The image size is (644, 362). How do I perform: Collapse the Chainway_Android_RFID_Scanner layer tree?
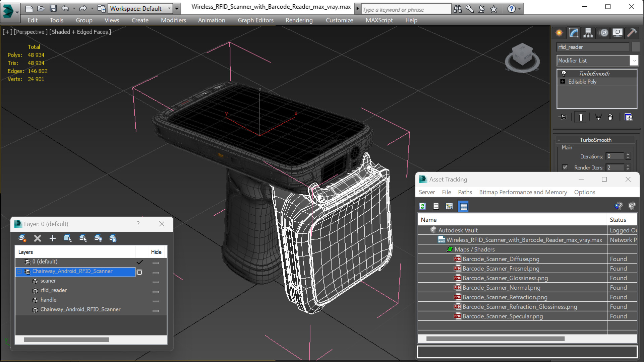(x=19, y=271)
